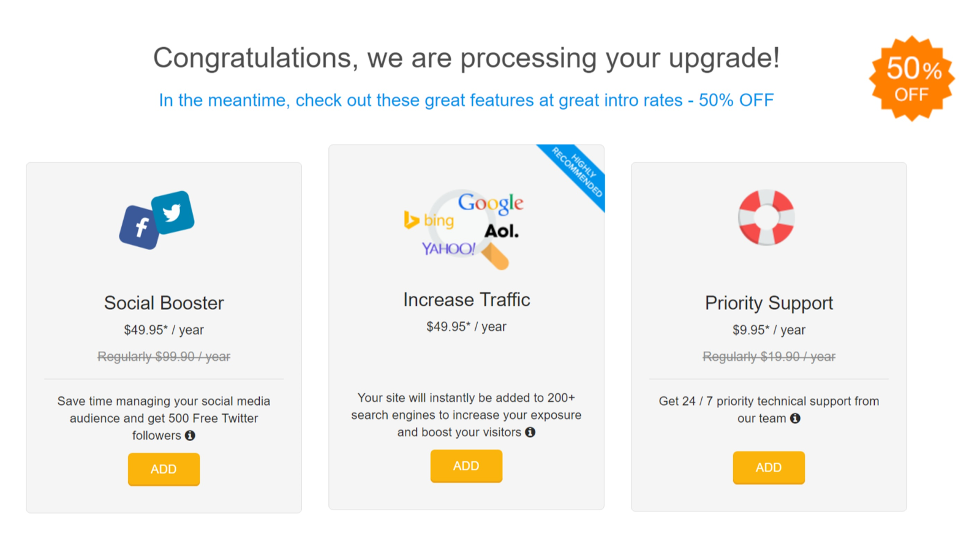This screenshot has width=980, height=555.
Task: Click the magnifying glass handle graphic
Action: 495,256
